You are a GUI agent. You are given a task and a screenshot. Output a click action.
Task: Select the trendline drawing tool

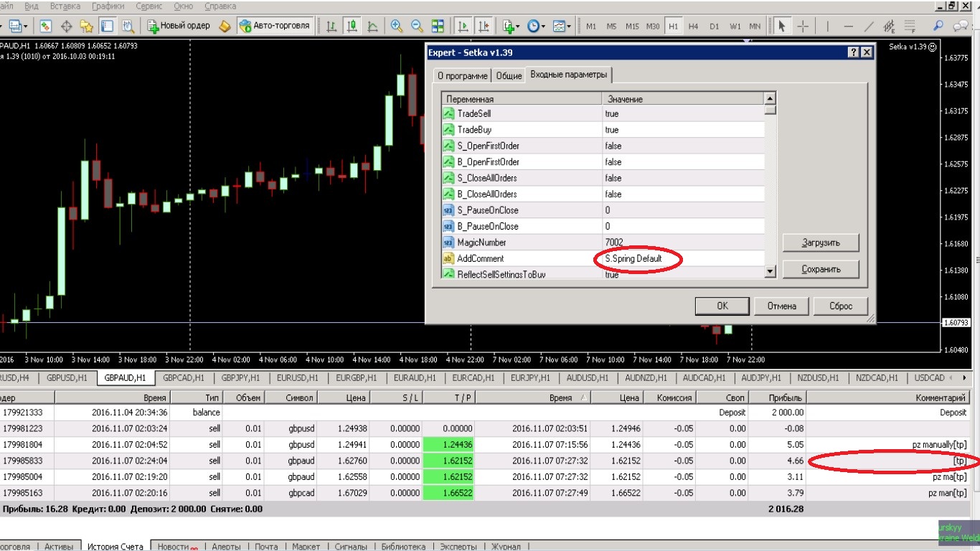tap(869, 26)
